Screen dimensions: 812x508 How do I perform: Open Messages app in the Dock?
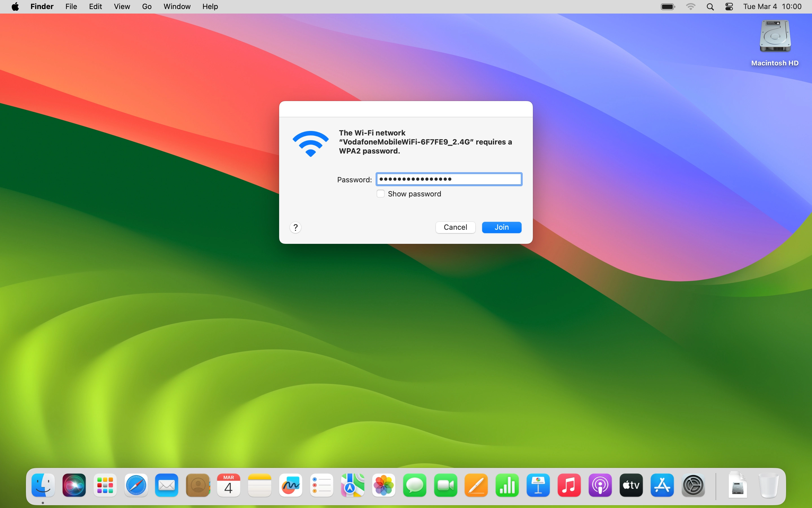tap(415, 485)
